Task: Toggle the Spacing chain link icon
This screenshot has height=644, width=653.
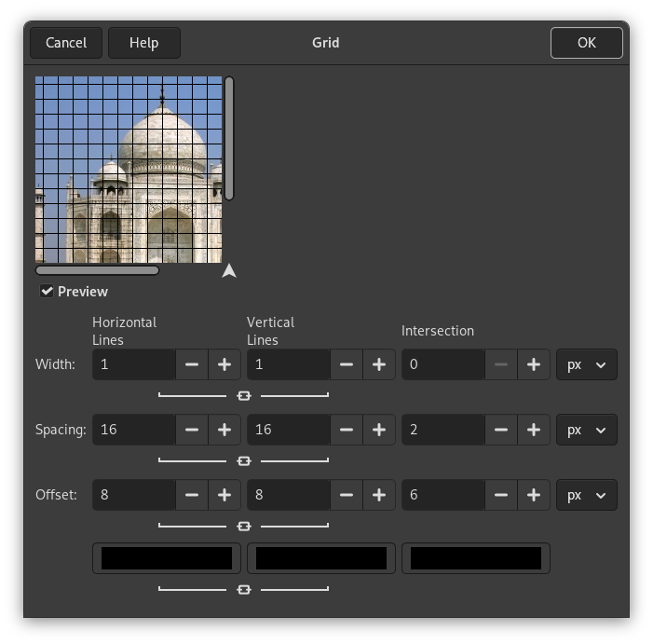Action: click(244, 460)
